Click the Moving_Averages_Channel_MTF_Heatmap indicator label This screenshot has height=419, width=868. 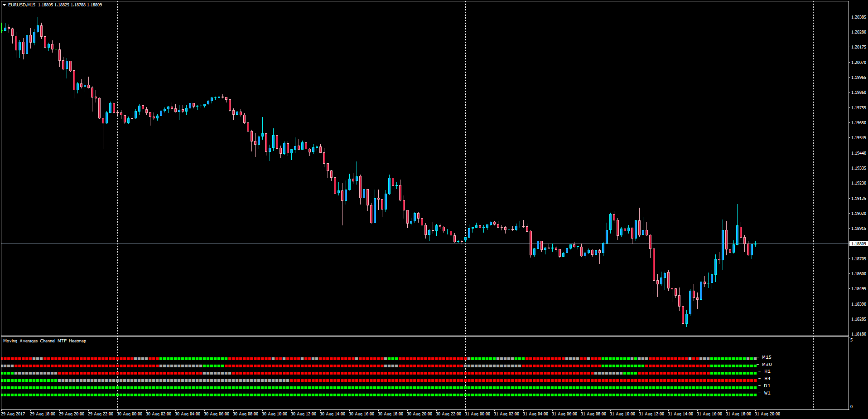44,341
